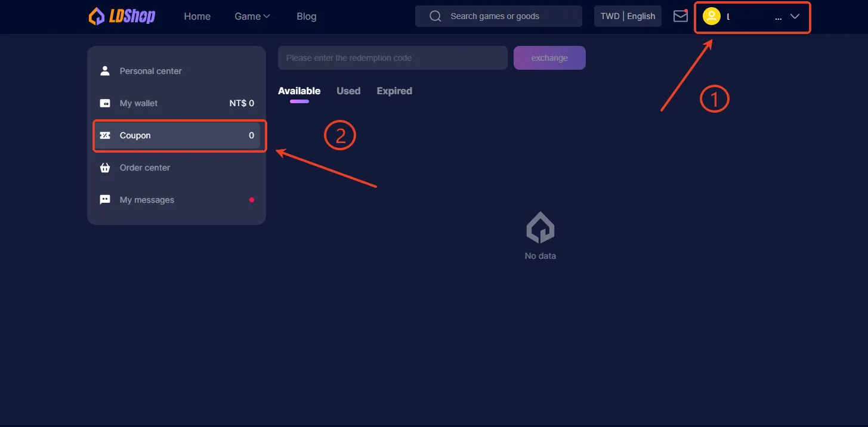The width and height of the screenshot is (868, 427).
Task: Open the mail envelope icon
Action: (x=680, y=16)
